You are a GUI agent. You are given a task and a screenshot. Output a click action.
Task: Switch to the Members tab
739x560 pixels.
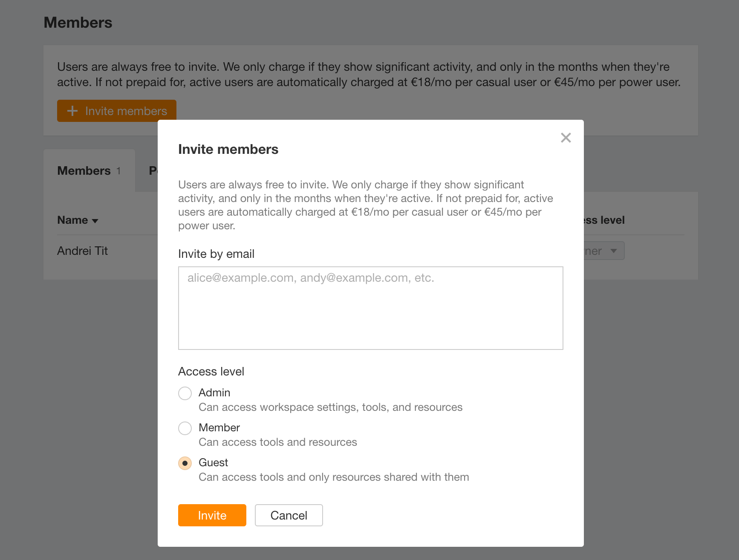click(84, 170)
